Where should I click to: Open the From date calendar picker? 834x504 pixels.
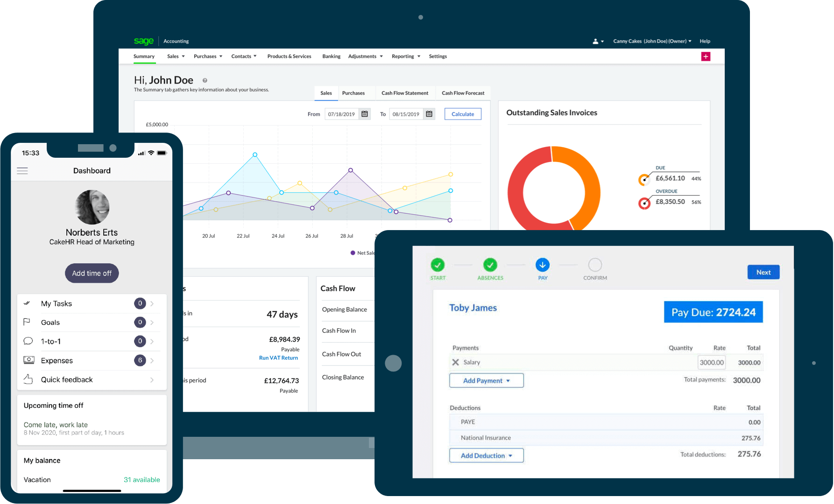click(x=365, y=114)
